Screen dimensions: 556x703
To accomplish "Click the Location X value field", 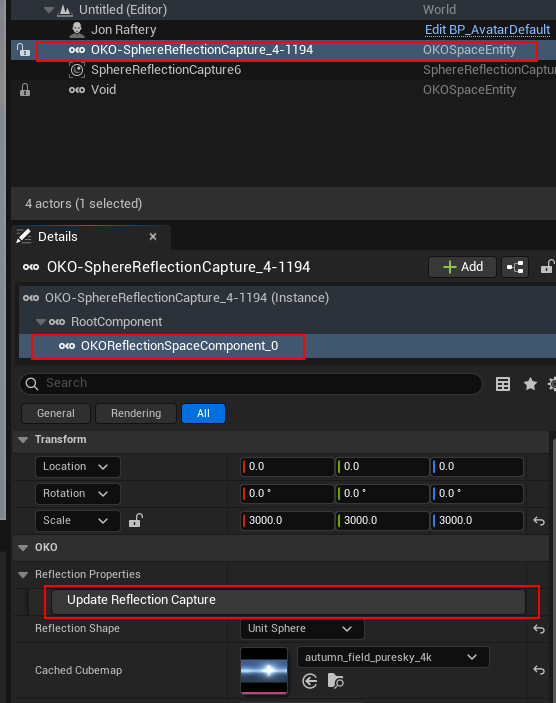I will [x=287, y=467].
